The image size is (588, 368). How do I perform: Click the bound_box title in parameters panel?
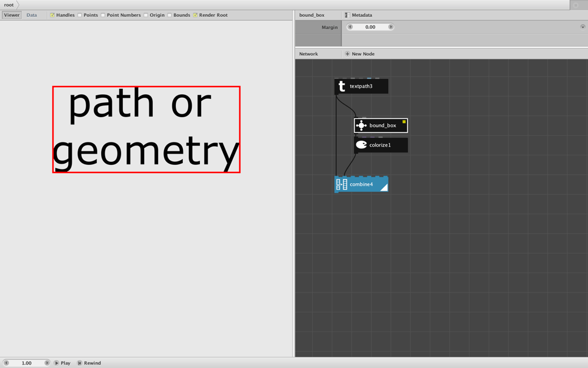312,15
